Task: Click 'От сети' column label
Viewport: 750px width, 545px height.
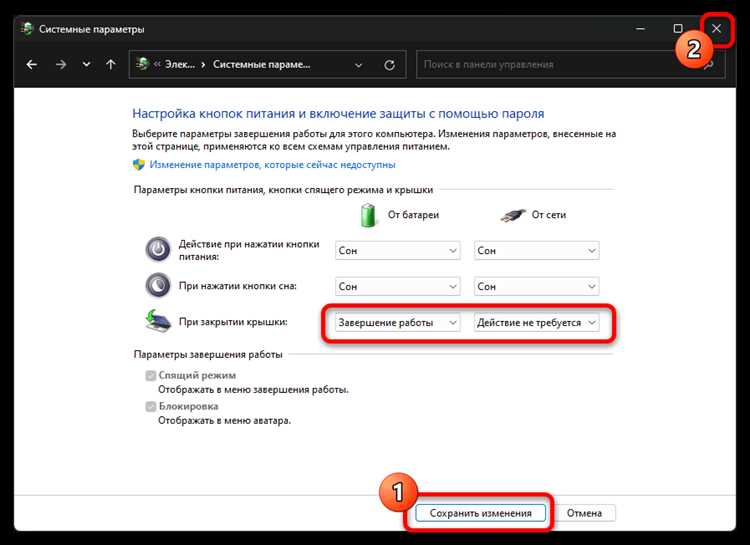Action: [x=549, y=215]
